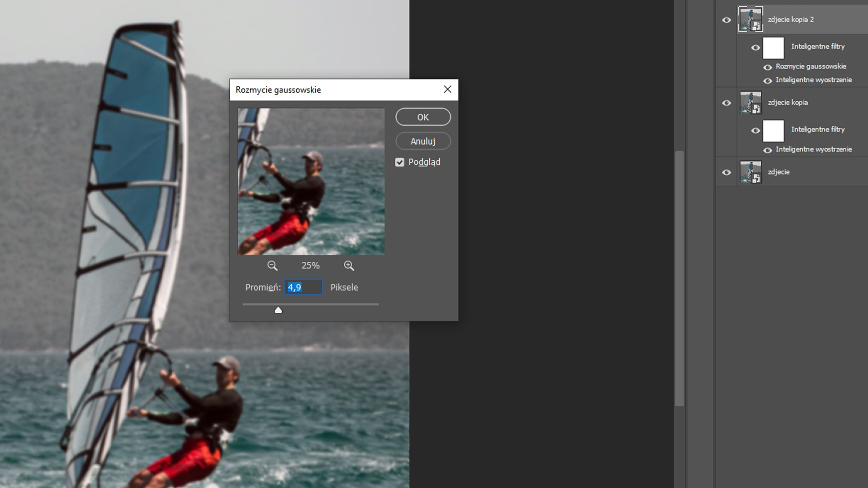
Task: Toggle Inteligentne filtry visibility under zdjecie kopia
Action: coord(755,131)
